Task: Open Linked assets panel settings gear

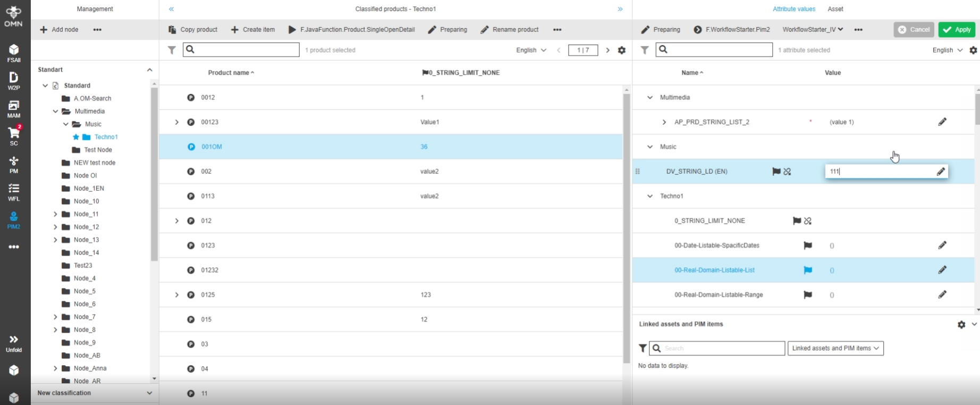Action: pos(961,324)
